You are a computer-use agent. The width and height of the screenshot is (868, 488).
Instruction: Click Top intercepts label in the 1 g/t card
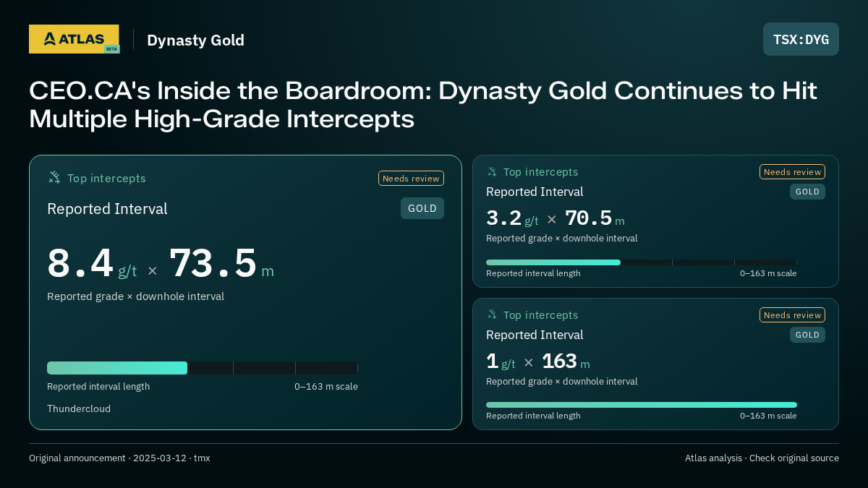540,315
